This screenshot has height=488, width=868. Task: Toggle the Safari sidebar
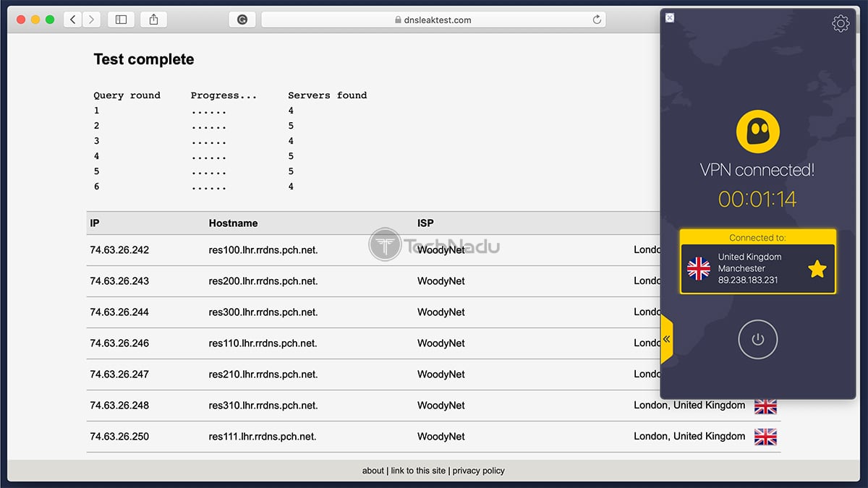point(121,20)
